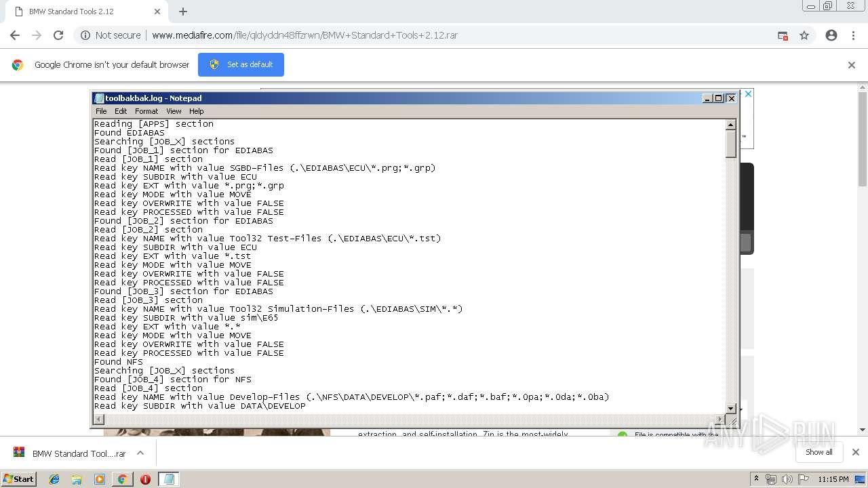The width and height of the screenshot is (868, 488).
Task: Click the Not secure site info icon
Action: (85, 35)
